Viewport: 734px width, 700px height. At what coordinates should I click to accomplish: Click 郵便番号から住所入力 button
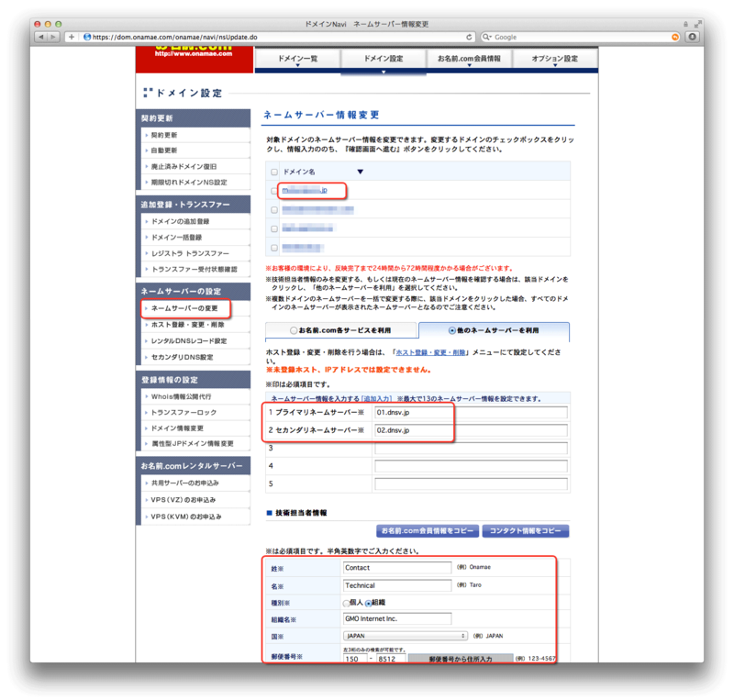click(461, 659)
